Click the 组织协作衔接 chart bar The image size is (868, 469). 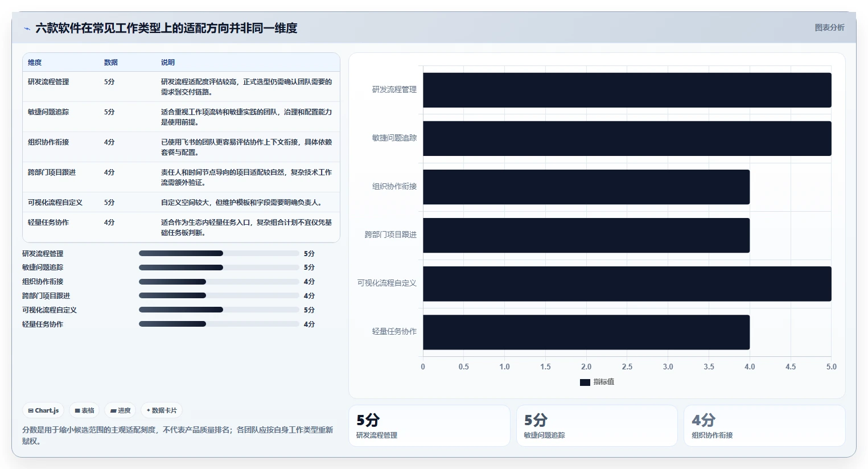pos(586,187)
